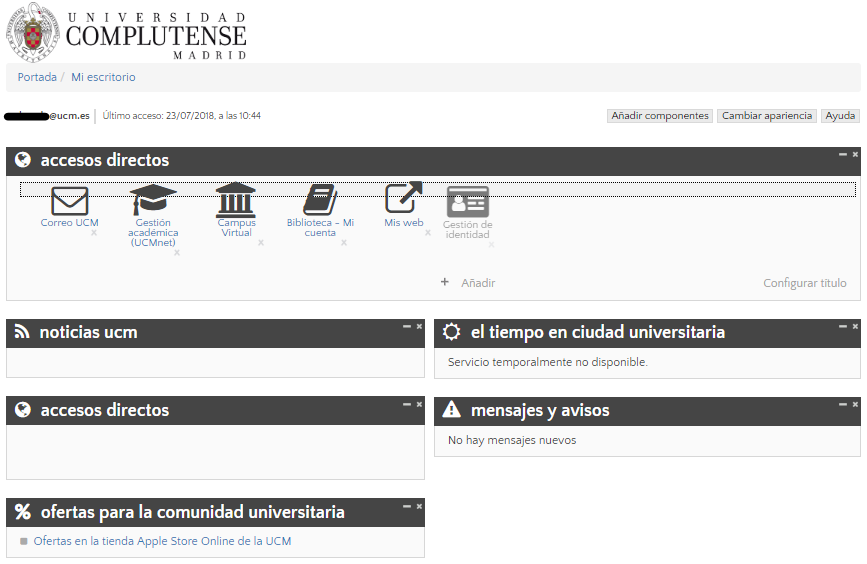Open the Campus Virtual building icon
This screenshot has width=867, height=564.
coord(236,200)
